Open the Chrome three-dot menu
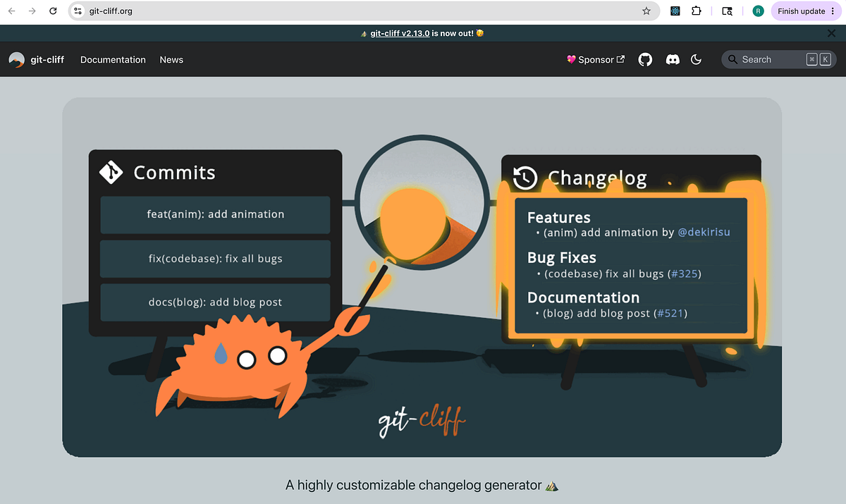846x504 pixels. (833, 11)
